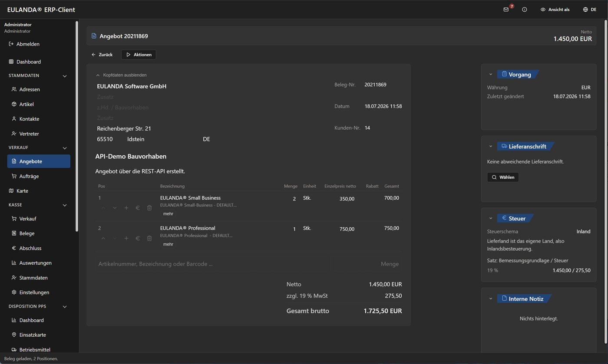Click the title API-Demo Bauvorhaben
This screenshot has width=608, height=364.
pos(131,156)
